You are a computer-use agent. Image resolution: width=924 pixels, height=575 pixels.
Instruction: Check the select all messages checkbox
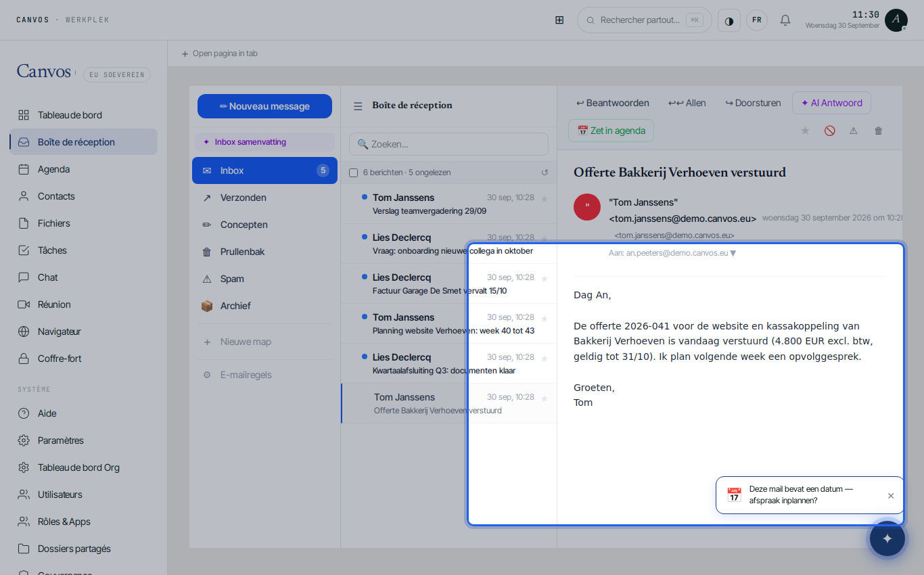pyautogui.click(x=353, y=172)
